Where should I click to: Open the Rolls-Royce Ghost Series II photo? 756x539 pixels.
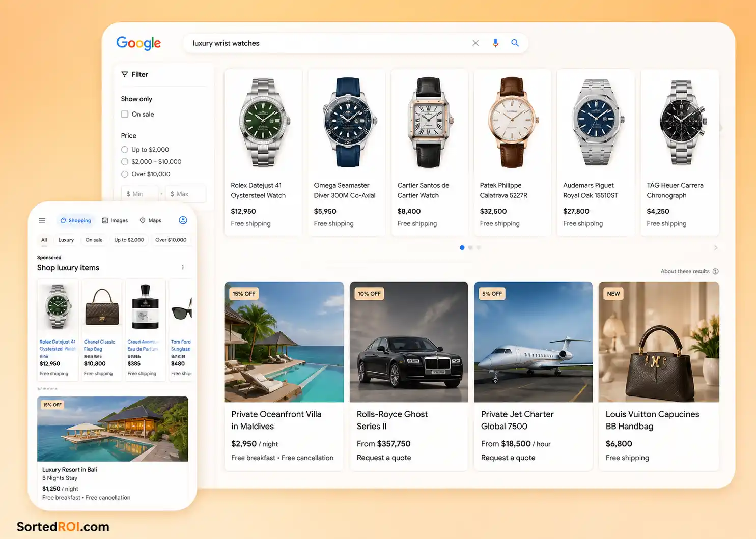(x=409, y=342)
